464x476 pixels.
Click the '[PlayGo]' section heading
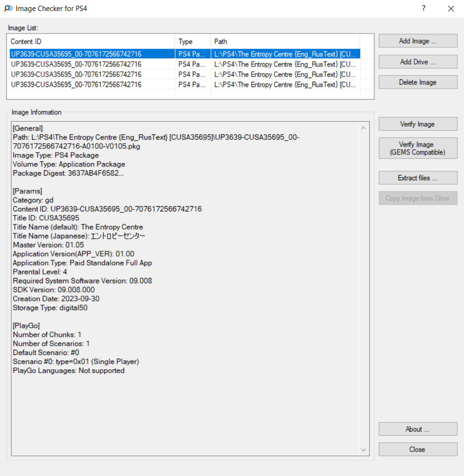26,326
